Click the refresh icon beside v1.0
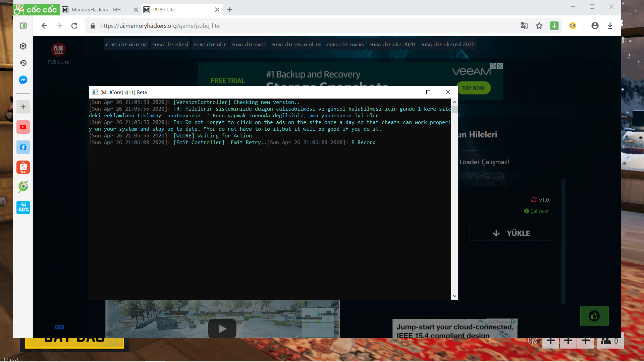Image resolution: width=644 pixels, height=362 pixels. tap(534, 200)
